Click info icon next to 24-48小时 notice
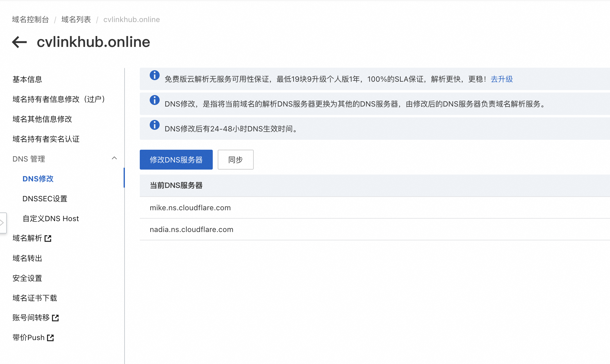The height and width of the screenshot is (364, 610). (x=154, y=125)
